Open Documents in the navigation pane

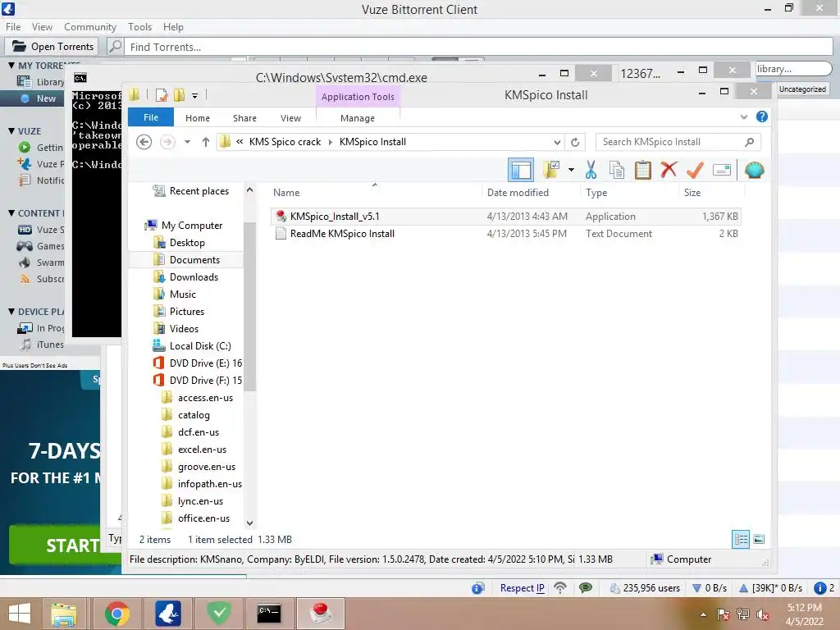186,260
